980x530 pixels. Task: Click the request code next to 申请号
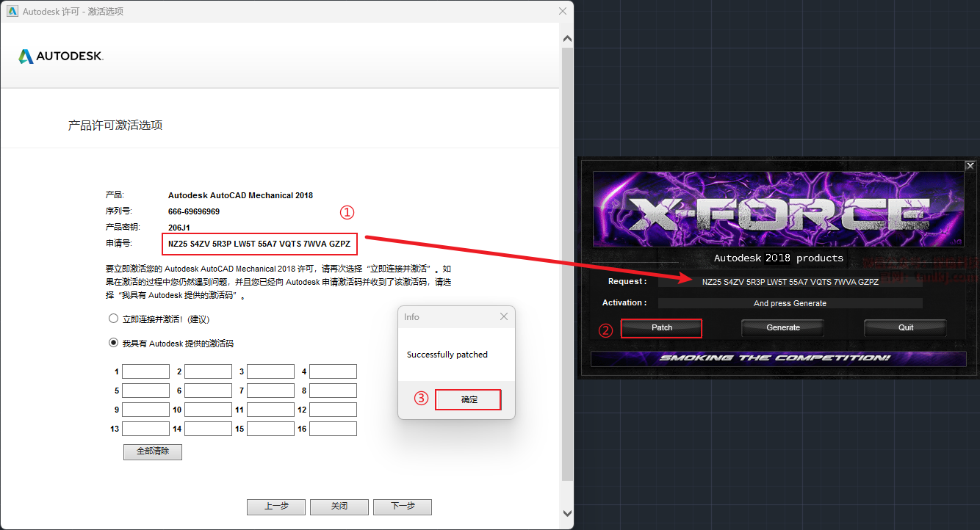(259, 243)
